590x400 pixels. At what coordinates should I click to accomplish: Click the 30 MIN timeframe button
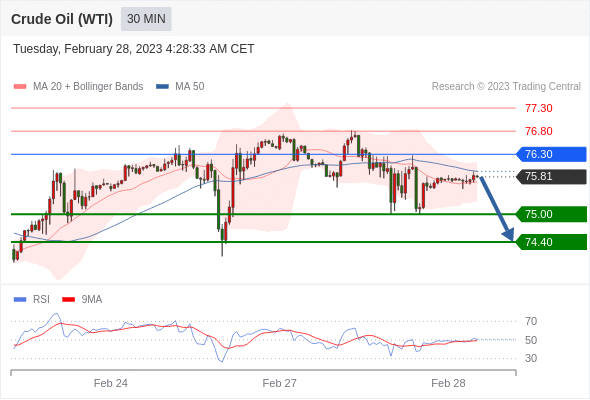pyautogui.click(x=146, y=19)
